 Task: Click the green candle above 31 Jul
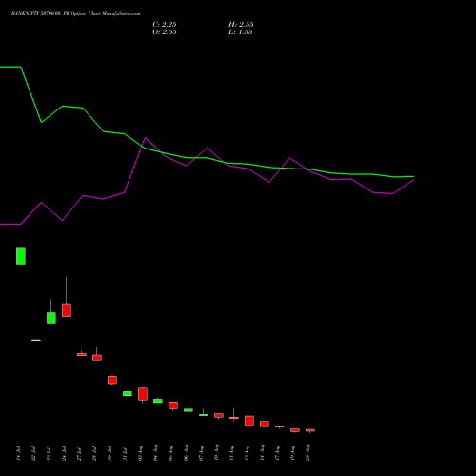tap(128, 393)
